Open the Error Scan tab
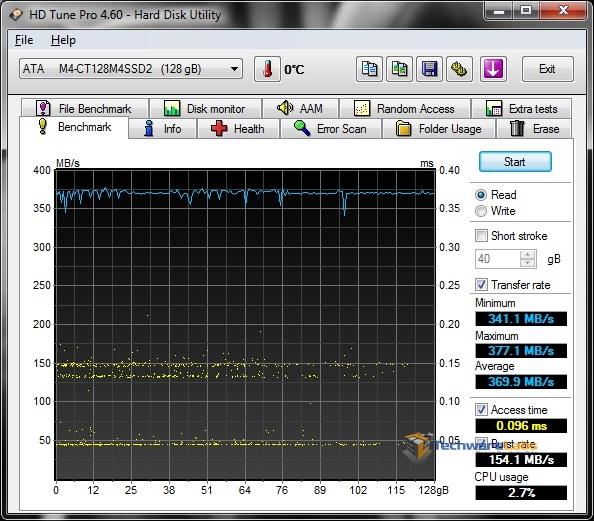 tap(331, 129)
